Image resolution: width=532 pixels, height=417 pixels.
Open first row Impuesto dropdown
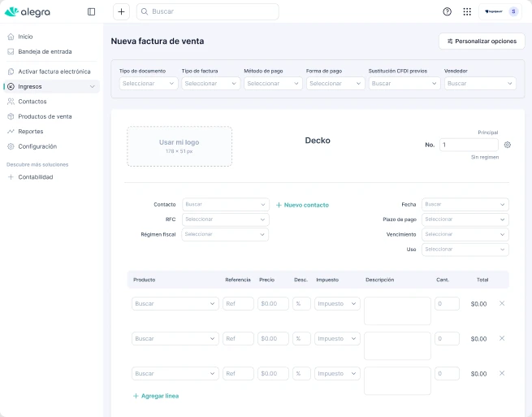point(337,303)
